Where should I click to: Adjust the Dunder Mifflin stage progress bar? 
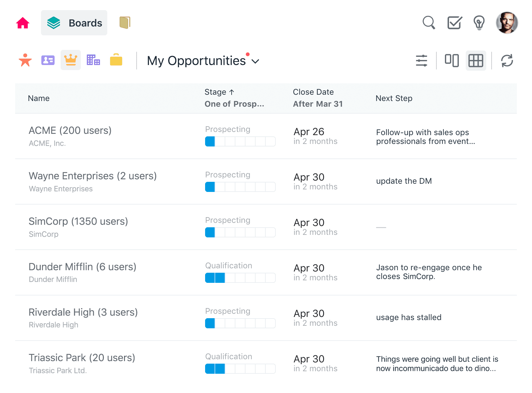click(240, 278)
